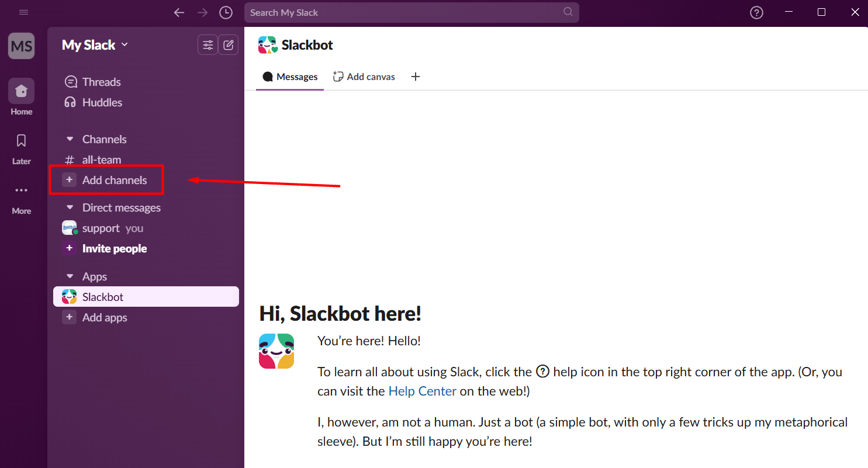The width and height of the screenshot is (868, 468).
Task: Select the MS workspace avatar
Action: (x=21, y=46)
